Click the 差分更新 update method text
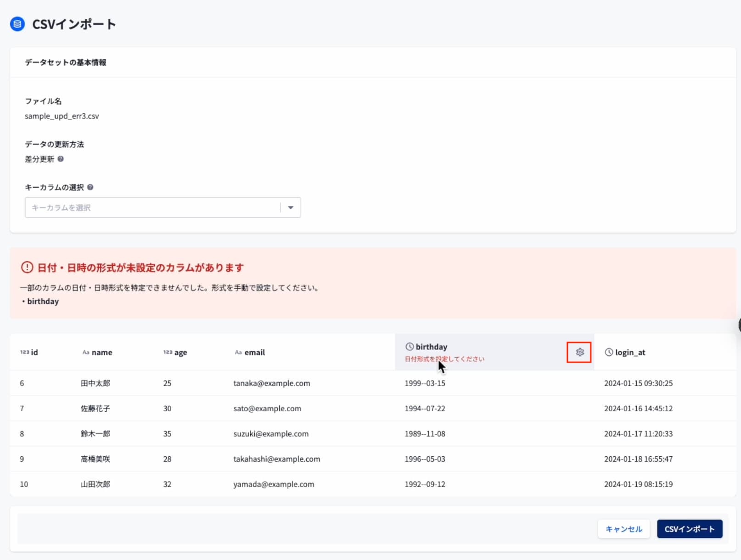 (39, 159)
